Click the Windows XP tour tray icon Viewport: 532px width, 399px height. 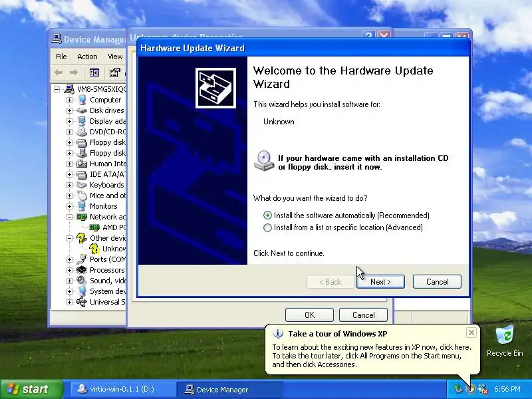coord(471,389)
